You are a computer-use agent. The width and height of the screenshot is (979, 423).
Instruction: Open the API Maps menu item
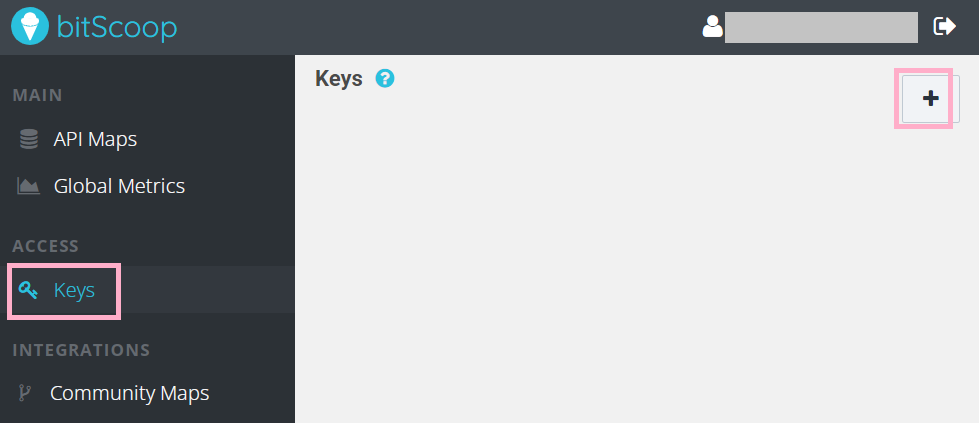coord(95,139)
